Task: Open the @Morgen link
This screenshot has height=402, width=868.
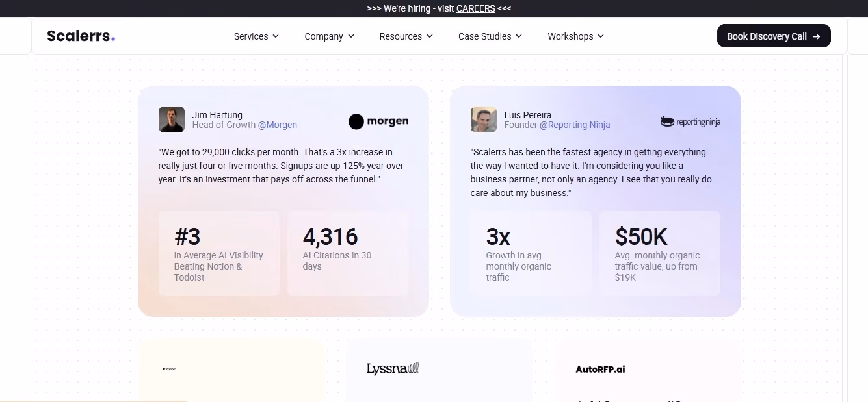Action: [278, 125]
